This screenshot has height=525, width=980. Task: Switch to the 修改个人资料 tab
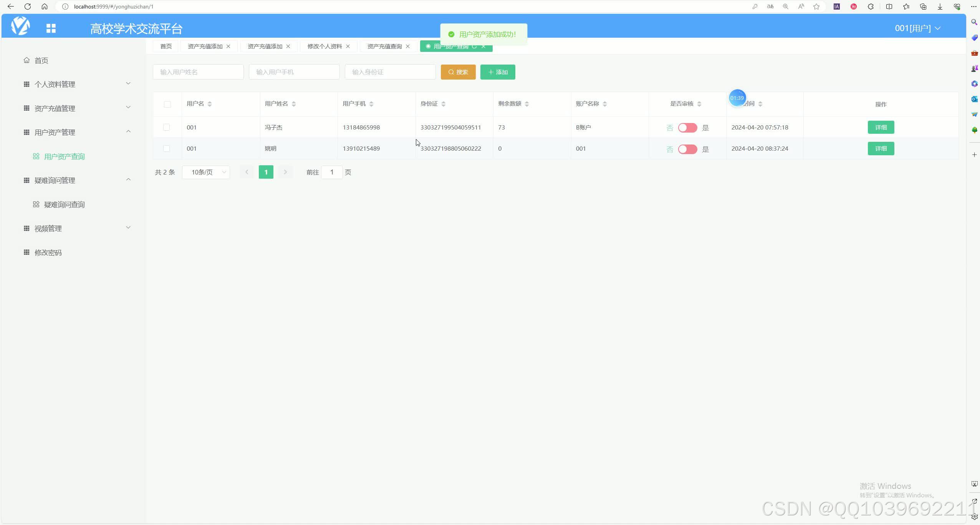point(324,47)
